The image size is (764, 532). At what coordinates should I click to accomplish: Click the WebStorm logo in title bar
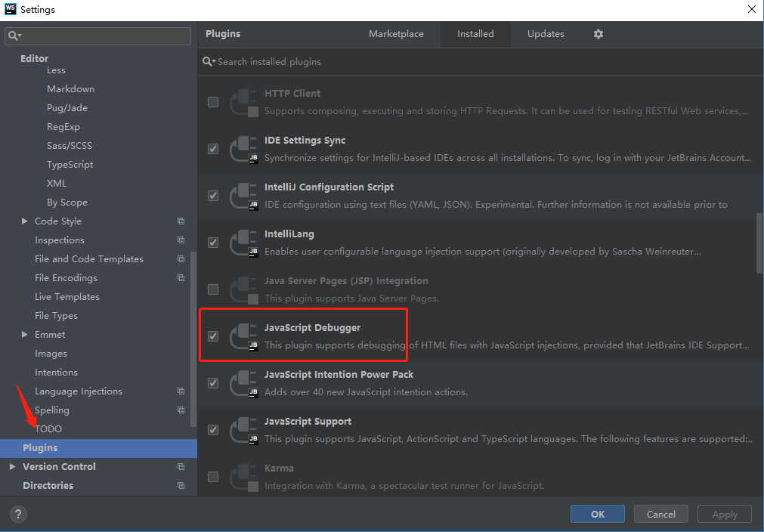click(11, 9)
